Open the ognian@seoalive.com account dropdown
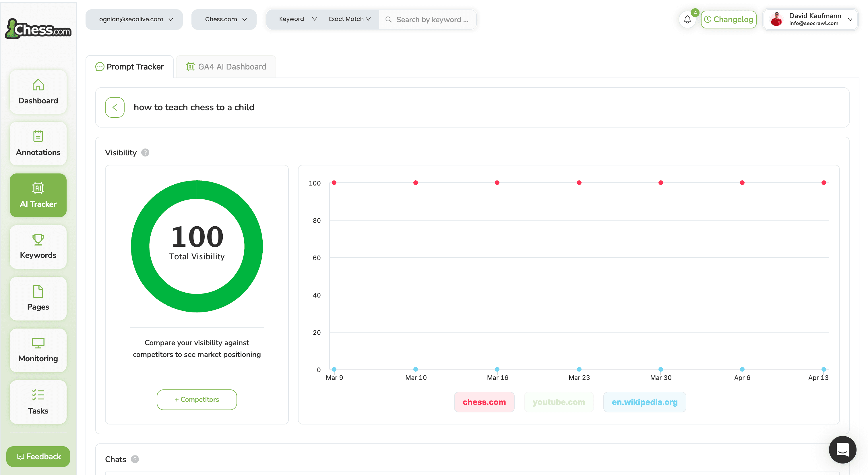This screenshot has width=868, height=475. pyautogui.click(x=134, y=19)
